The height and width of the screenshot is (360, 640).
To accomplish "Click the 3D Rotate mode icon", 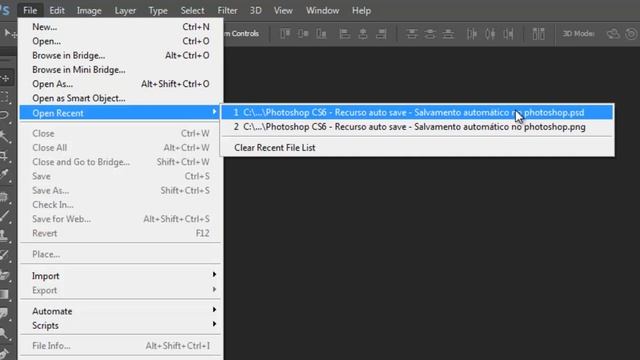I will pos(613,33).
